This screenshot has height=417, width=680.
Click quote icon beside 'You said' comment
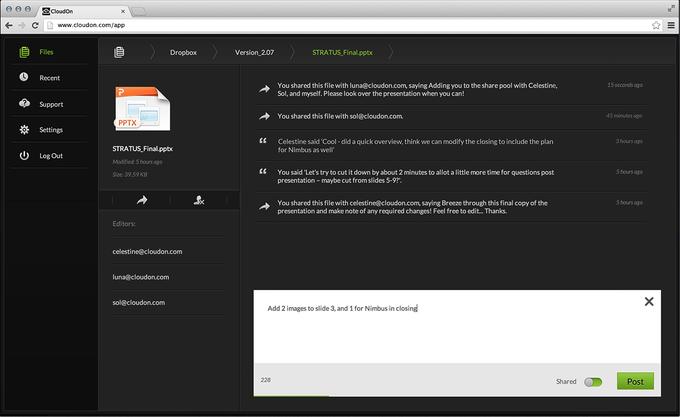(263, 171)
